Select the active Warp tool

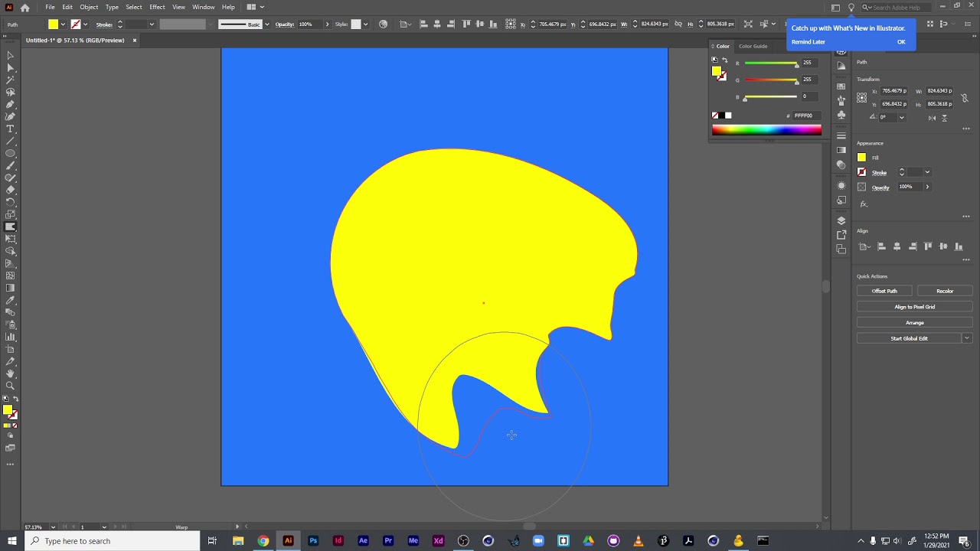pos(10,227)
